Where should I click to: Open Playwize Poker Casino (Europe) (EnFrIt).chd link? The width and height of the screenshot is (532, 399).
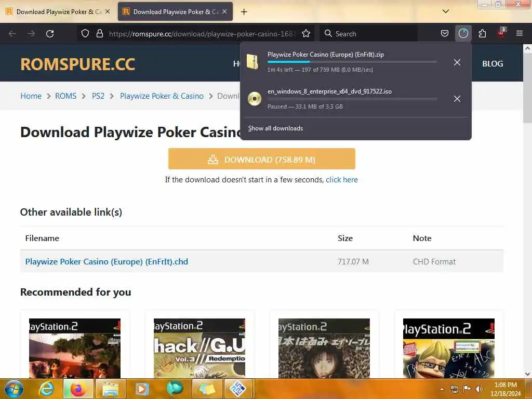point(107,262)
